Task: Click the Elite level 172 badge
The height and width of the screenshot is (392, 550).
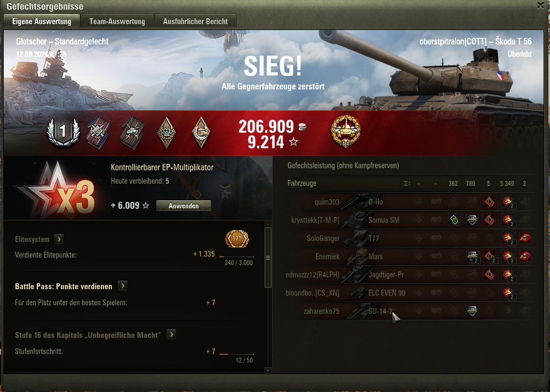Action: click(x=237, y=239)
